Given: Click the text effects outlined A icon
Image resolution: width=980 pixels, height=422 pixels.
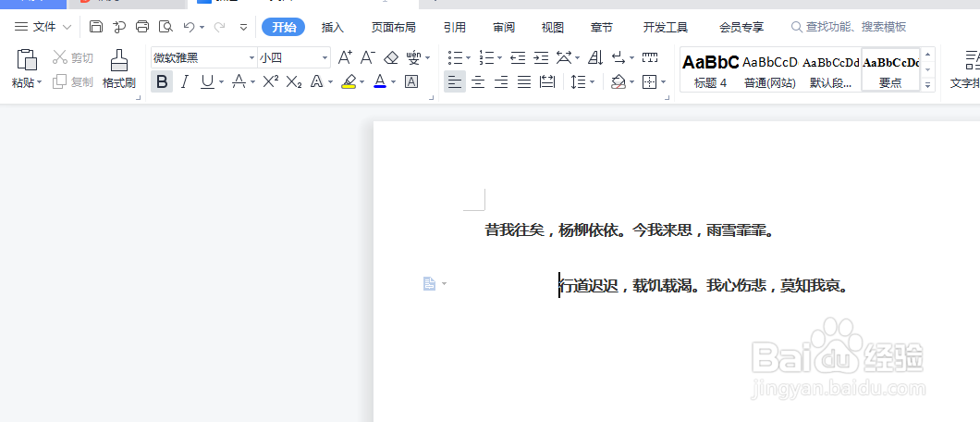Looking at the screenshot, I should 317,81.
